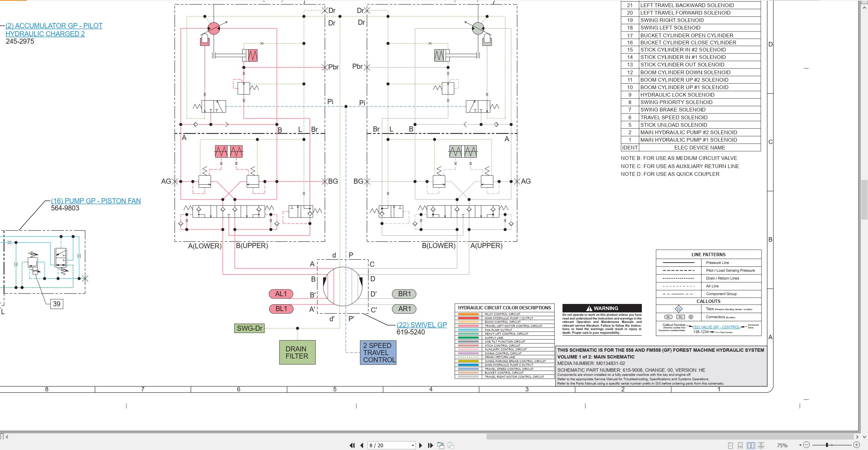The height and width of the screenshot is (450, 868).
Task: Select the continuous facing page layout
Action: (761, 445)
